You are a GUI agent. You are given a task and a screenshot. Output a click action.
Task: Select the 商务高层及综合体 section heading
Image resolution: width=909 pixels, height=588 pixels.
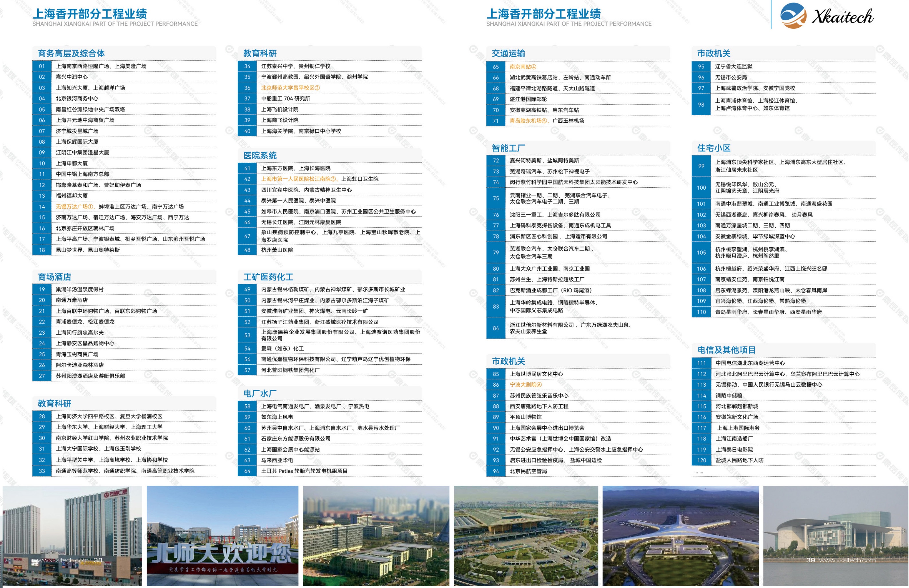(71, 53)
